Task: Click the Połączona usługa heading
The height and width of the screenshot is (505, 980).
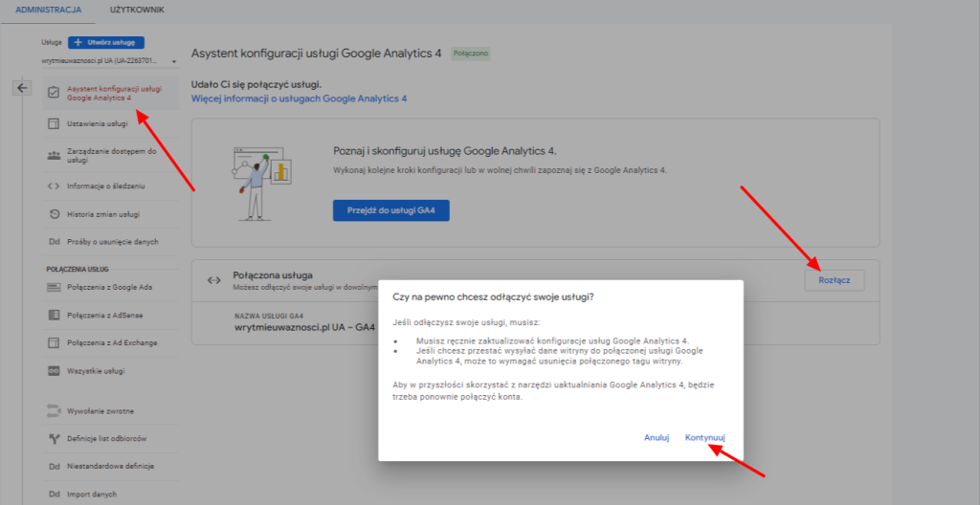Action: pos(273,275)
